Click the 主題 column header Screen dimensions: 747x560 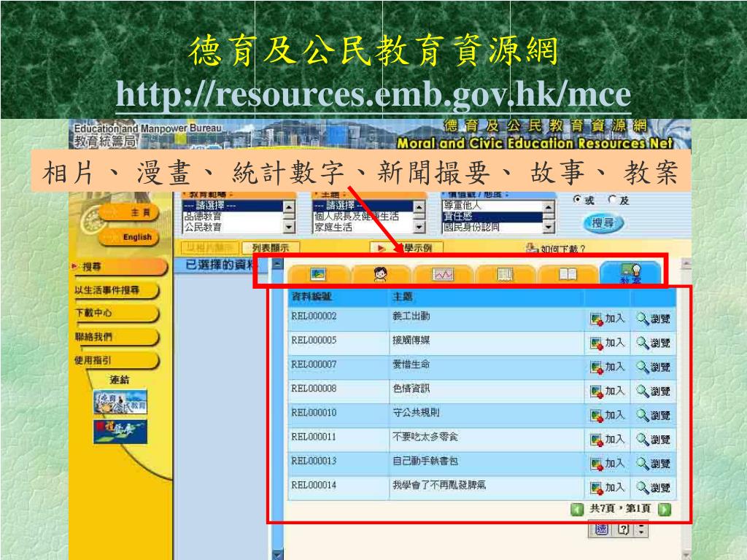click(x=403, y=297)
